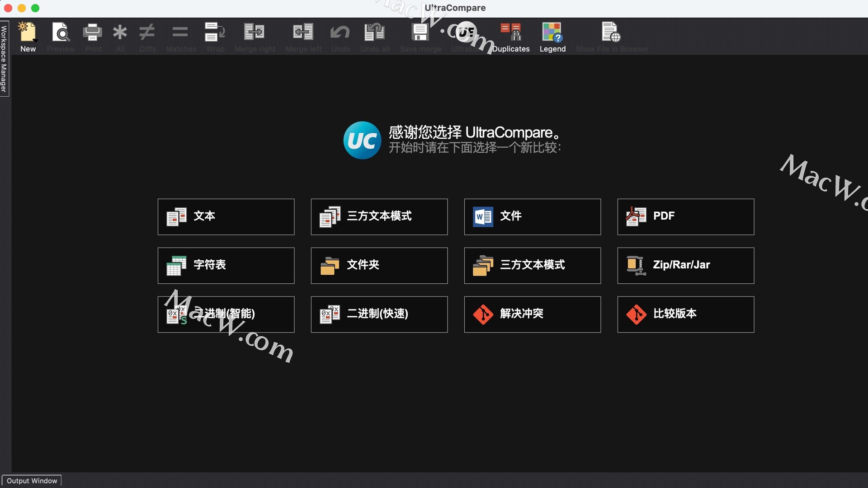Start a Word 文件 compare
The height and width of the screenshot is (488, 868).
(533, 217)
